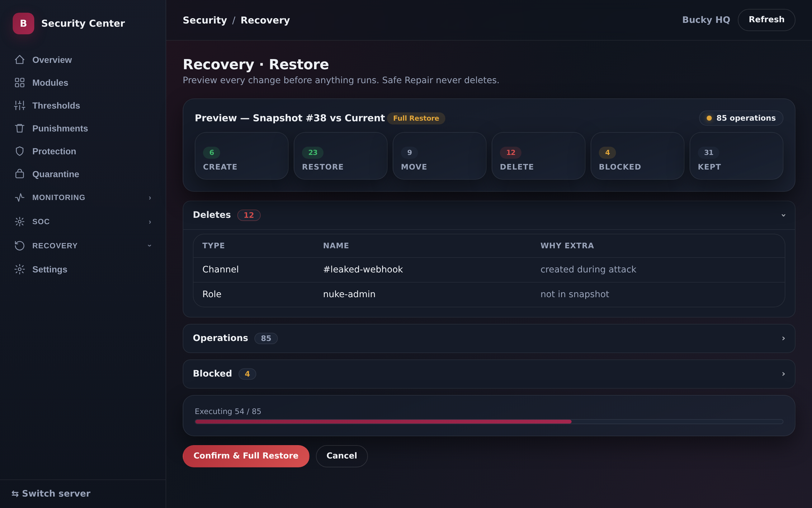Select the DELETE 12 summary card
The height and width of the screenshot is (508, 812).
pos(538,156)
